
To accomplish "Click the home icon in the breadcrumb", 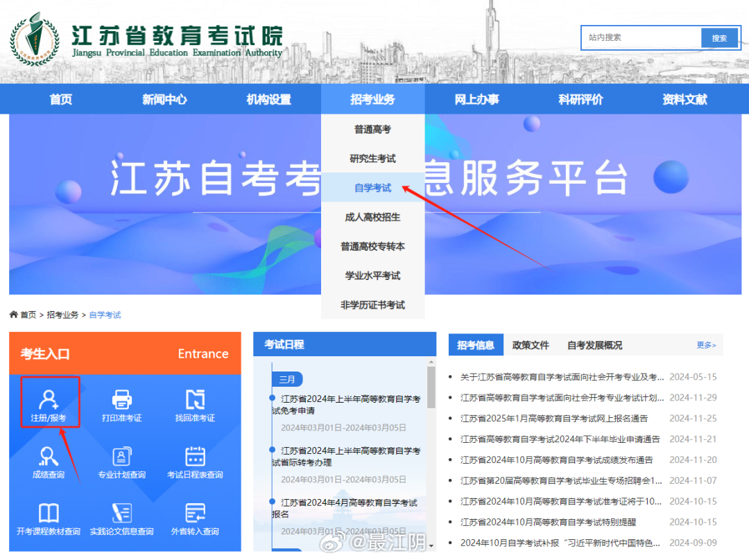I will [13, 315].
